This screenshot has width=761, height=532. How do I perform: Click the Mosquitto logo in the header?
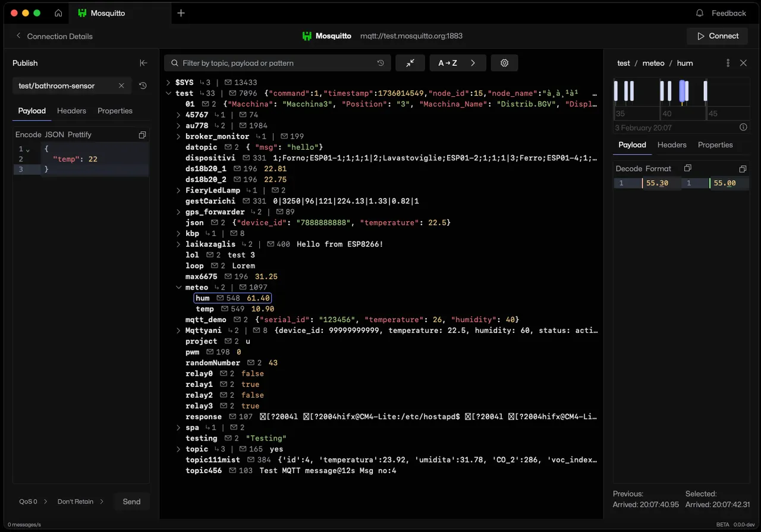tap(307, 36)
